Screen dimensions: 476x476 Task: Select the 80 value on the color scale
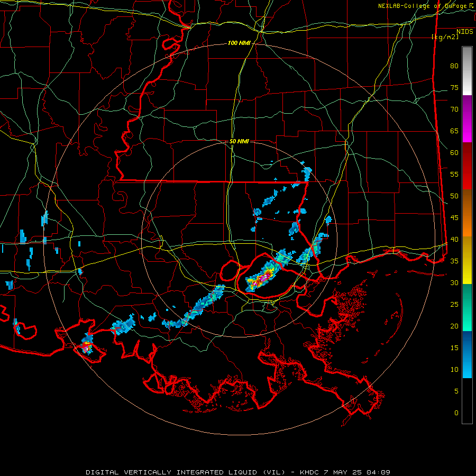(454, 66)
